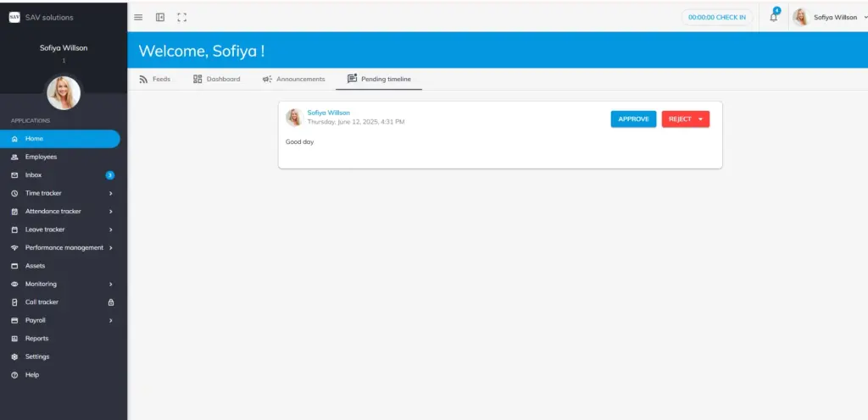Click the Call tracker phone icon
868x420 pixels.
coord(15,302)
